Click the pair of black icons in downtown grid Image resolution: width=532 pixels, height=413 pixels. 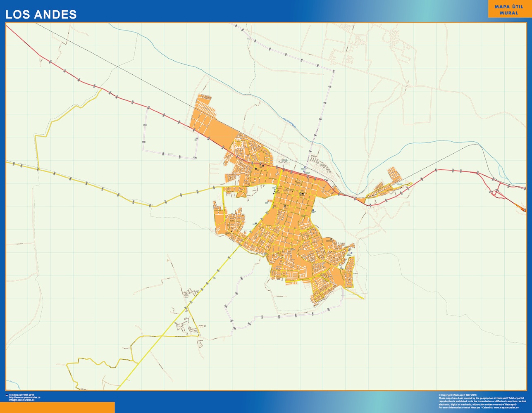tap(301, 194)
